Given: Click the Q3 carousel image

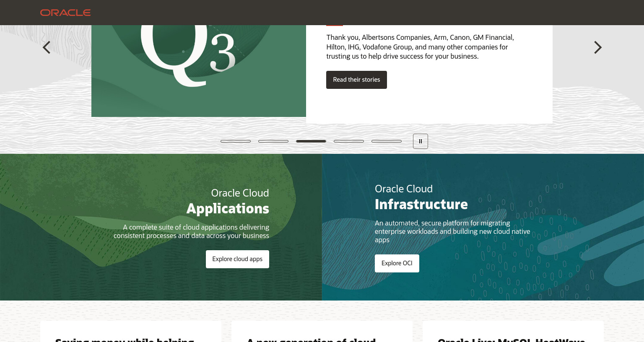Looking at the screenshot, I should pyautogui.click(x=199, y=71).
